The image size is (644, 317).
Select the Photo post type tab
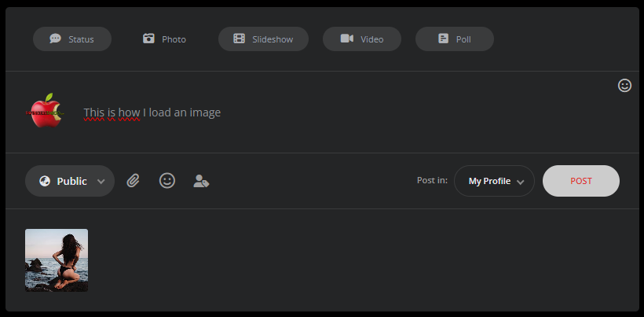164,39
